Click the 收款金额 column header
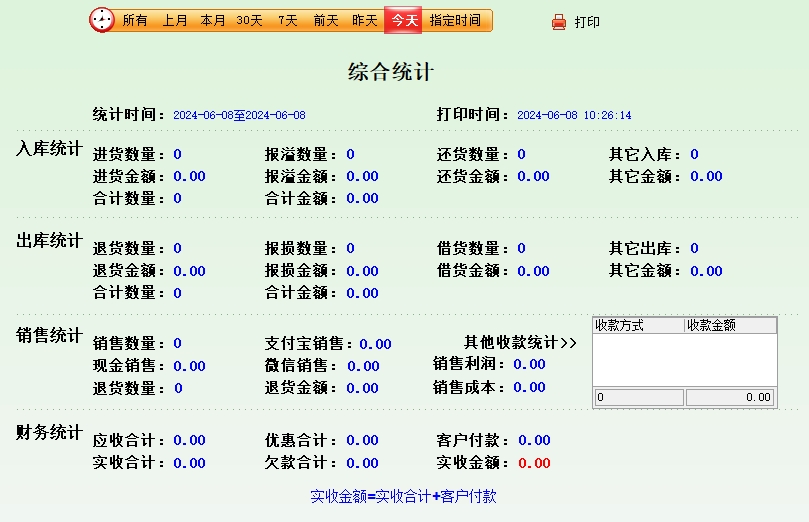The image size is (809, 522). [x=729, y=325]
